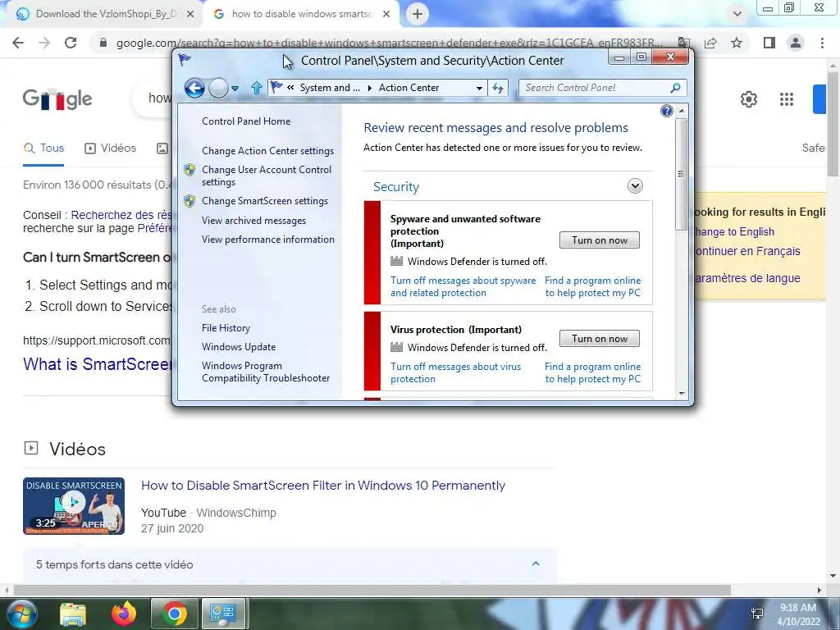This screenshot has width=840, height=630.
Task: Click Chrome back navigation arrow
Action: click(x=18, y=43)
